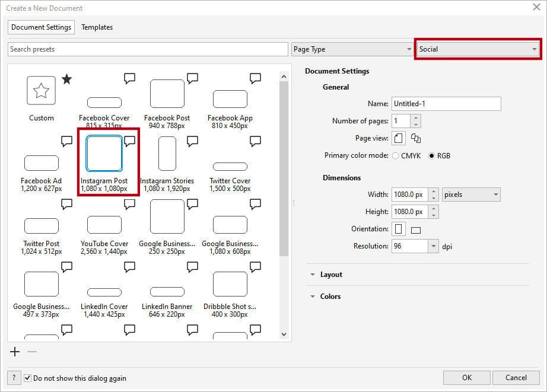Select the YouTube Cover preset
This screenshot has height=392, width=547.
click(104, 225)
